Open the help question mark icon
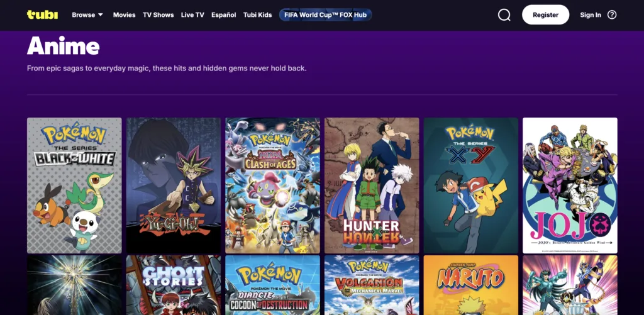The width and height of the screenshot is (644, 315). (612, 15)
